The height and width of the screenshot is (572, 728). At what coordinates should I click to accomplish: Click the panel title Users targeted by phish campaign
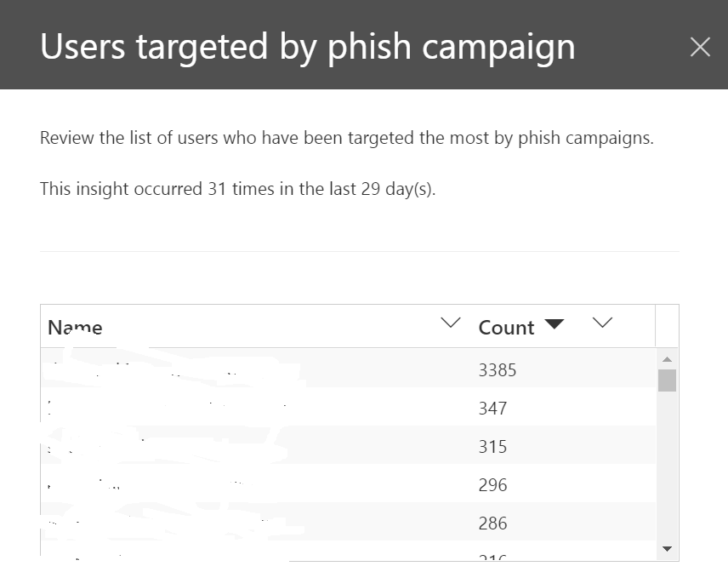click(308, 46)
